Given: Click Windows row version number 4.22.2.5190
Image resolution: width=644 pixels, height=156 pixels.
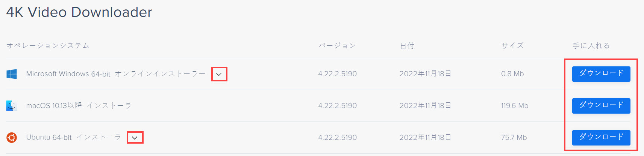Looking at the screenshot, I should pyautogui.click(x=338, y=74).
